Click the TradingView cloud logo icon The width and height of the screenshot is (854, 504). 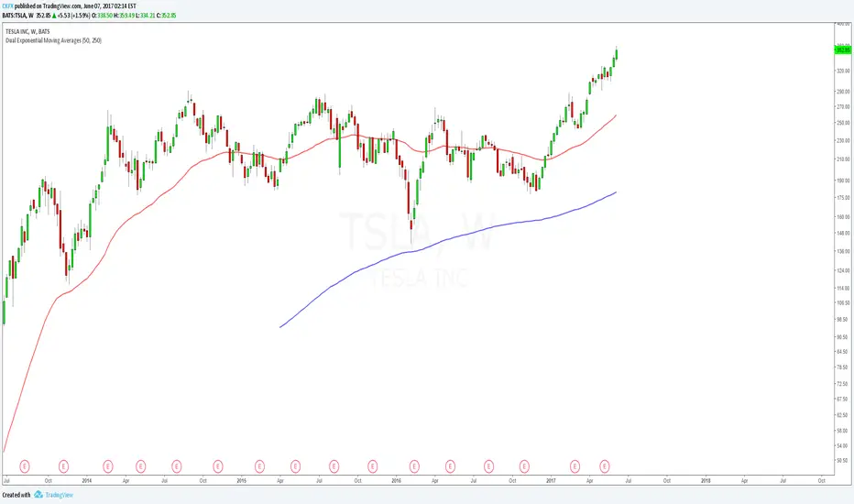pyautogui.click(x=39, y=494)
